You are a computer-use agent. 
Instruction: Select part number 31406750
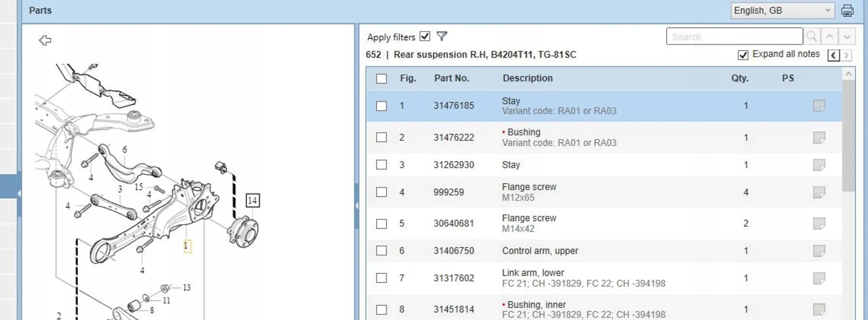[453, 251]
